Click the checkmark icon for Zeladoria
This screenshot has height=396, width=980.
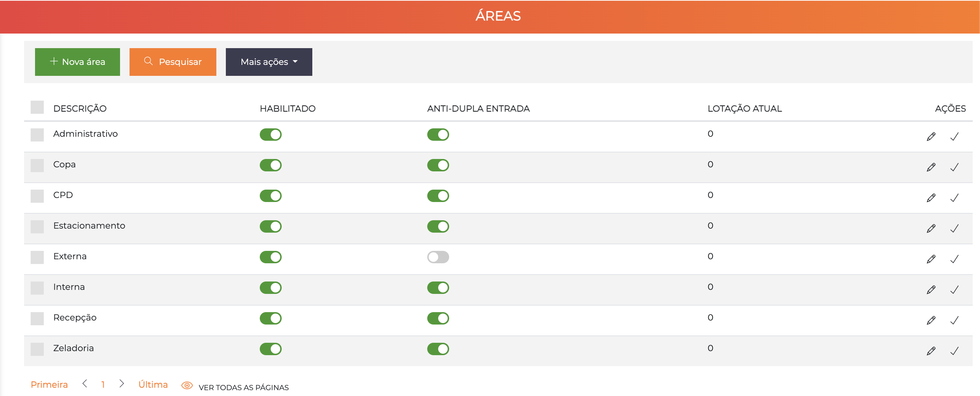[x=954, y=351]
